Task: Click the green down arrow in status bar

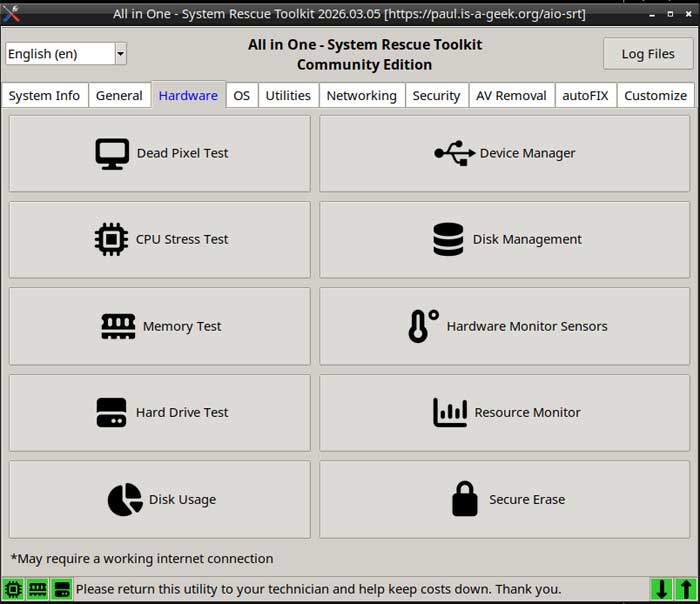Action: coord(661,589)
